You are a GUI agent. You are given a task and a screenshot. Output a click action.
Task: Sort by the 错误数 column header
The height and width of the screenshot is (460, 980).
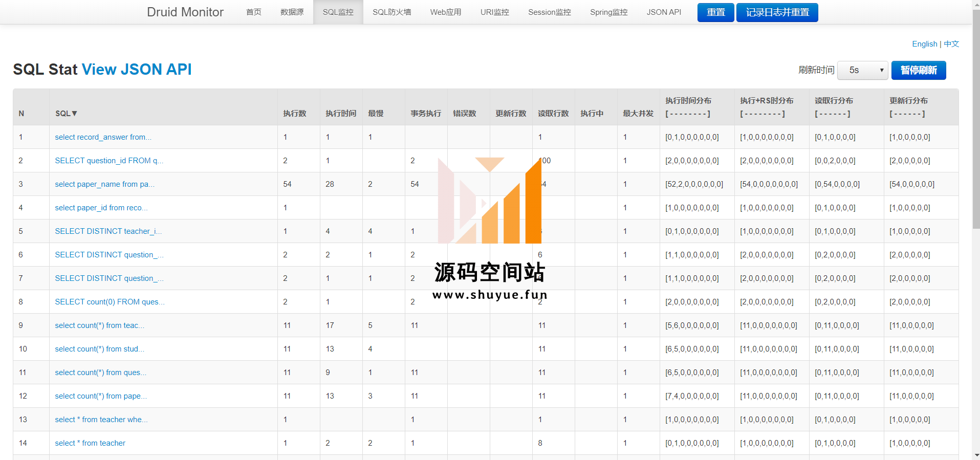point(465,114)
